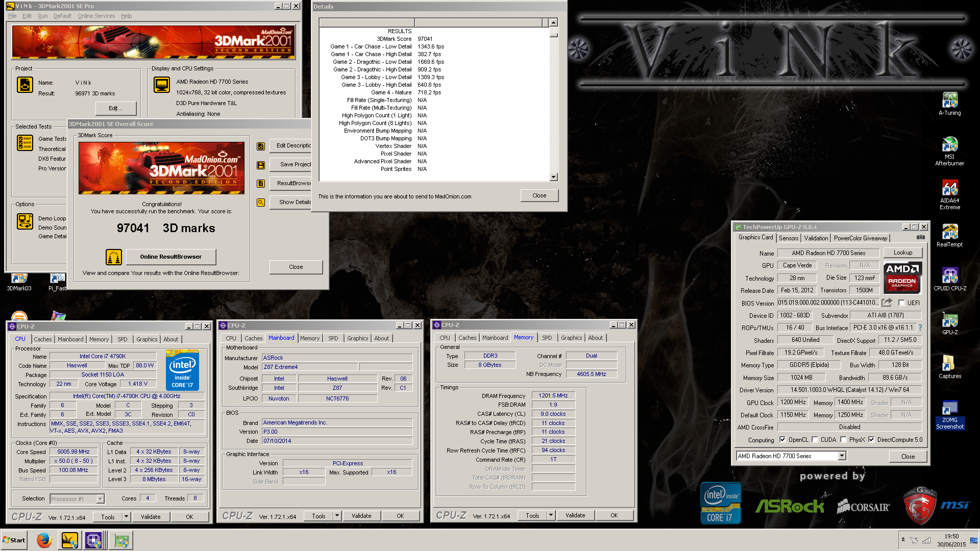Click GPU-Z bus interface question mark
Image resolution: width=980 pixels, height=551 pixels.
[x=920, y=328]
